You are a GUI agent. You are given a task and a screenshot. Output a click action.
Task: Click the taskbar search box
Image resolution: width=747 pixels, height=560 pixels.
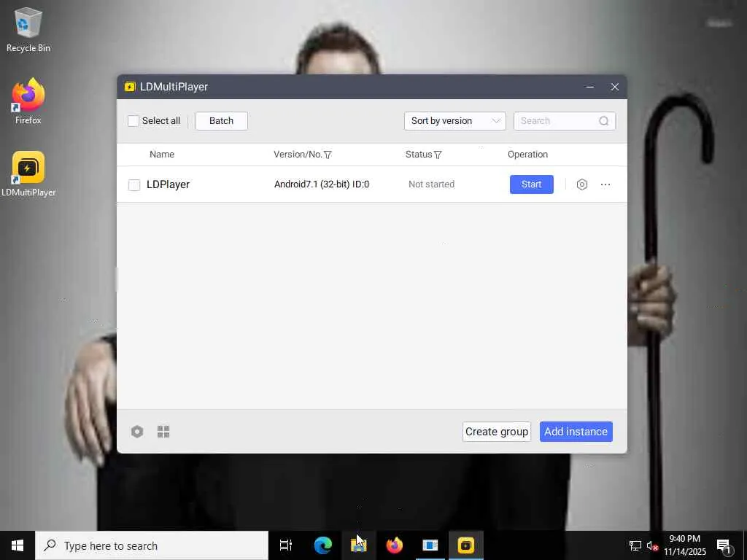point(152,545)
